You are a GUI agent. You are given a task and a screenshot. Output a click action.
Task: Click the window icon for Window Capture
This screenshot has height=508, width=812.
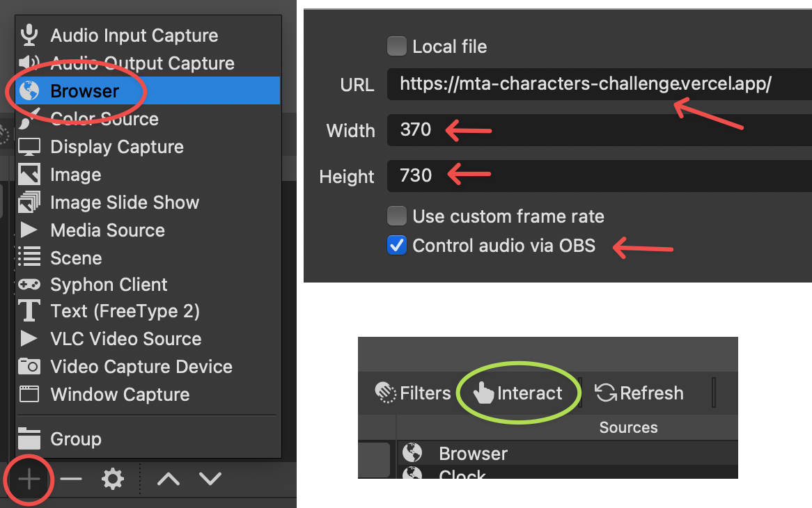(29, 394)
